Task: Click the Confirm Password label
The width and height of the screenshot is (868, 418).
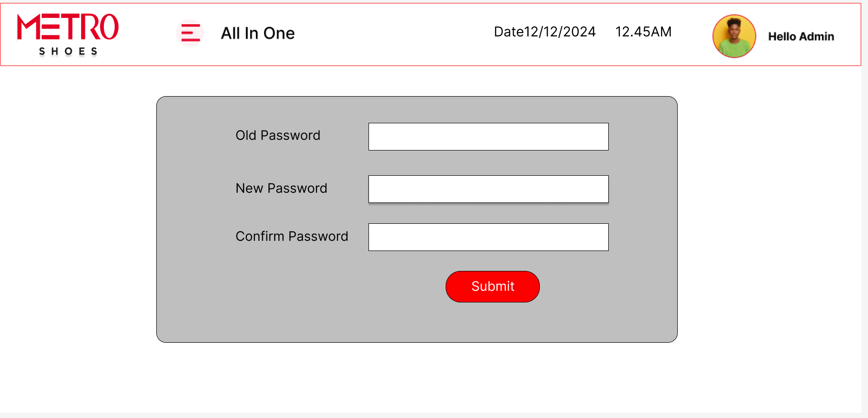Action: coord(292,236)
